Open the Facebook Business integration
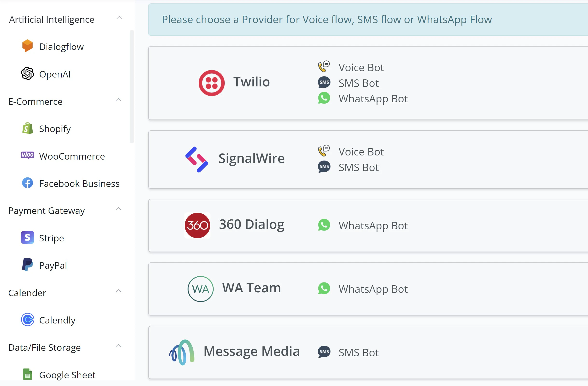588x386 pixels. pyautogui.click(x=79, y=183)
